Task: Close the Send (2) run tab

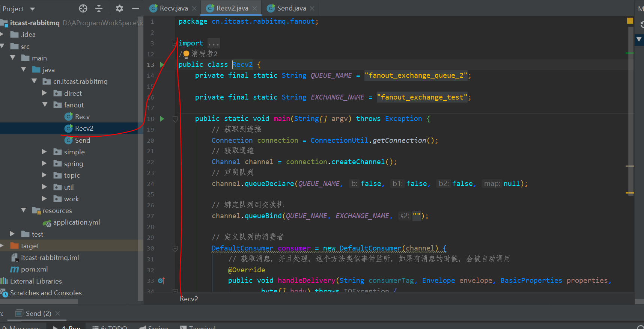Action: click(57, 313)
